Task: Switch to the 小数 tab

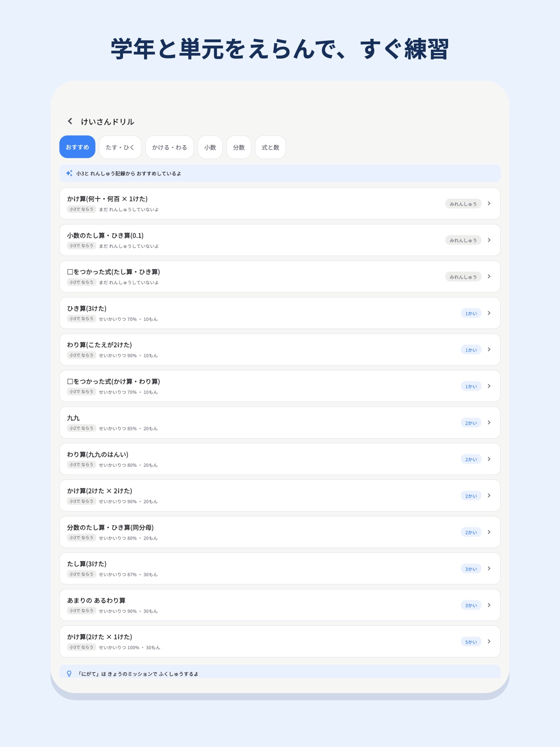Action: [210, 147]
